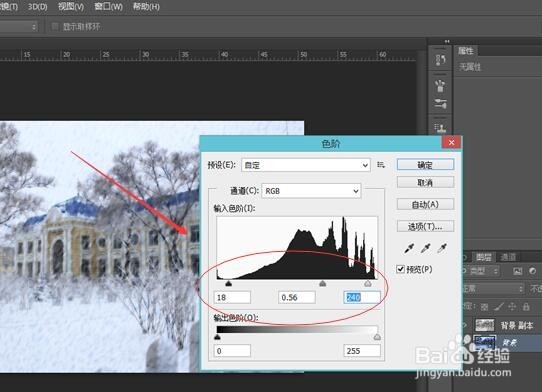Open the 窗口(W) menu
Viewport: 542px width, 392px height.
pos(108,7)
